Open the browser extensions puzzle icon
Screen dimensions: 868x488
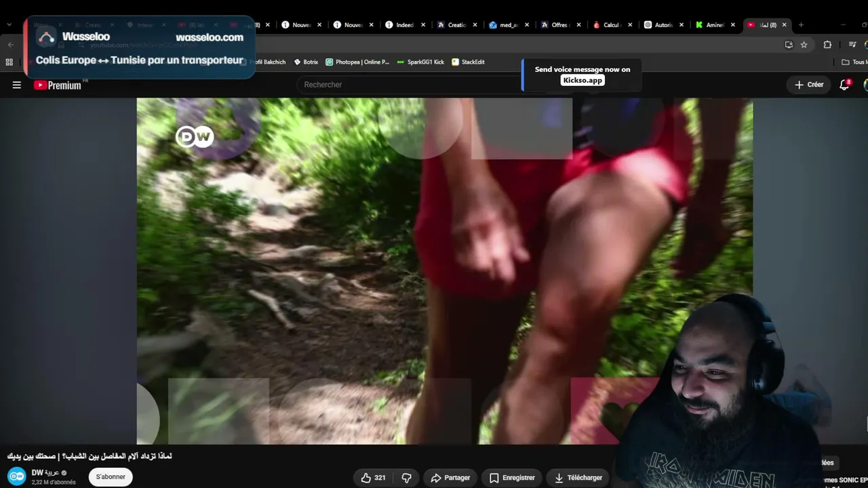click(827, 45)
